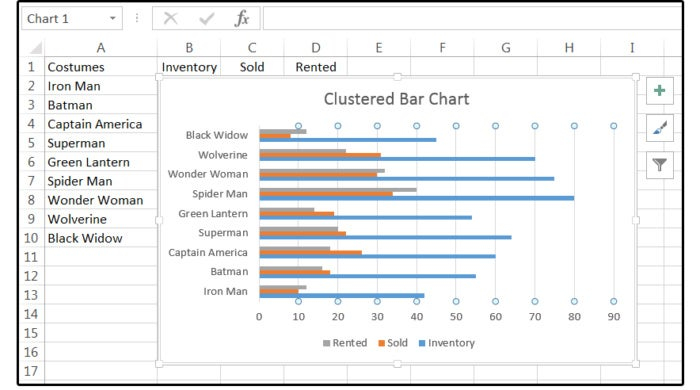Image resolution: width=700 pixels, height=390 pixels.
Task: Click the Black Widow cell in column A
Action: point(101,238)
